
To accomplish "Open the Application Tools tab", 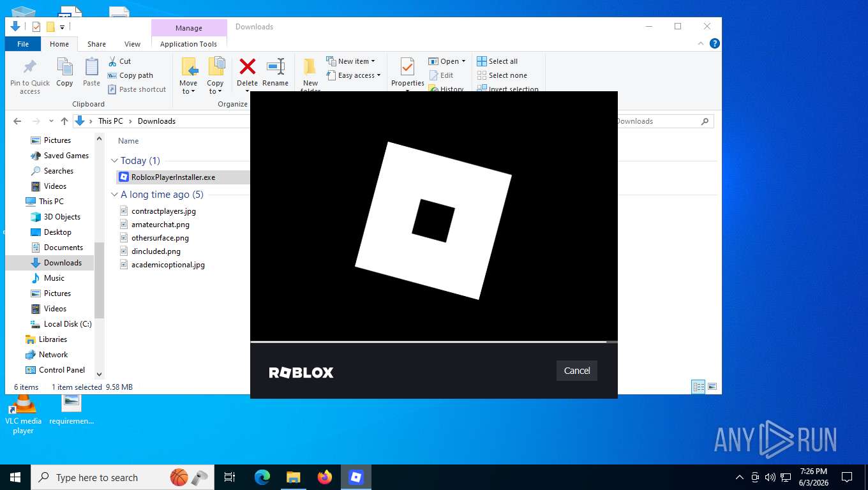I will 188,44.
